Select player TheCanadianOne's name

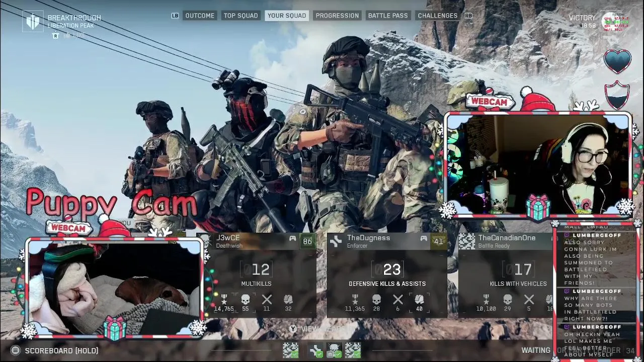507,238
